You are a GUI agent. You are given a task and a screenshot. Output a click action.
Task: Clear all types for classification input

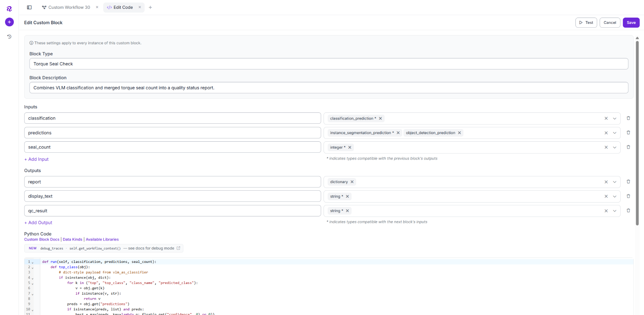(x=606, y=118)
